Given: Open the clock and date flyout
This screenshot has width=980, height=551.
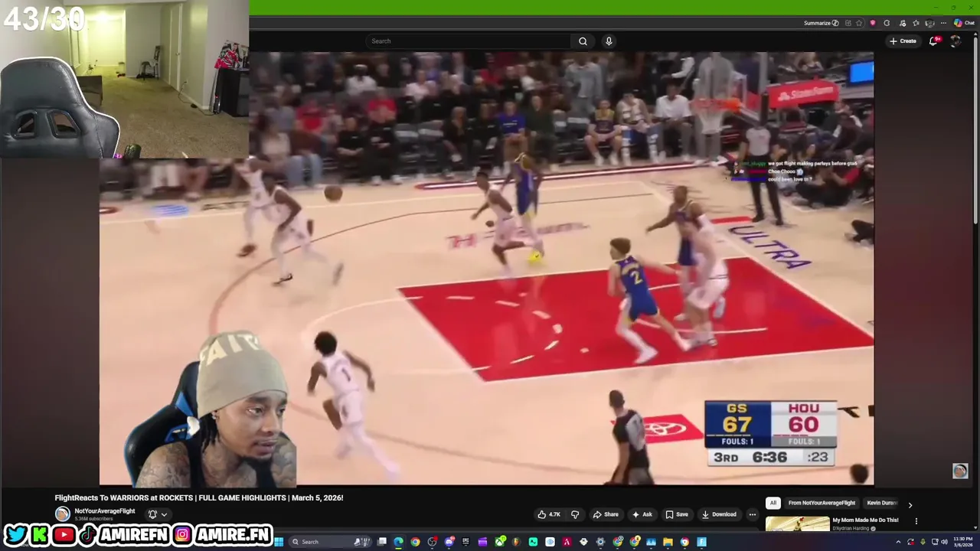Looking at the screenshot, I should (963, 542).
